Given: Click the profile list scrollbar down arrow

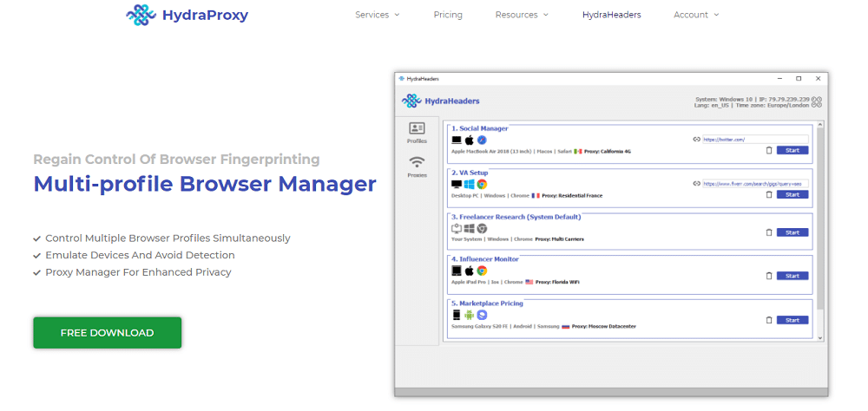Looking at the screenshot, I should 820,337.
